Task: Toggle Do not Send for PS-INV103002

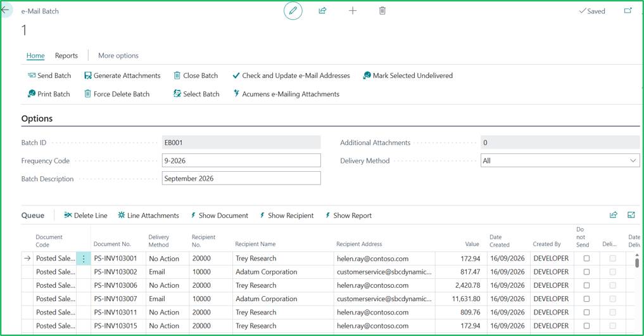Action: (586, 272)
